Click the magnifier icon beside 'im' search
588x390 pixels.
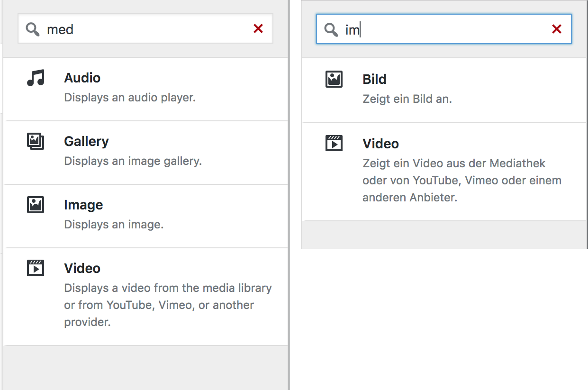[x=331, y=30]
